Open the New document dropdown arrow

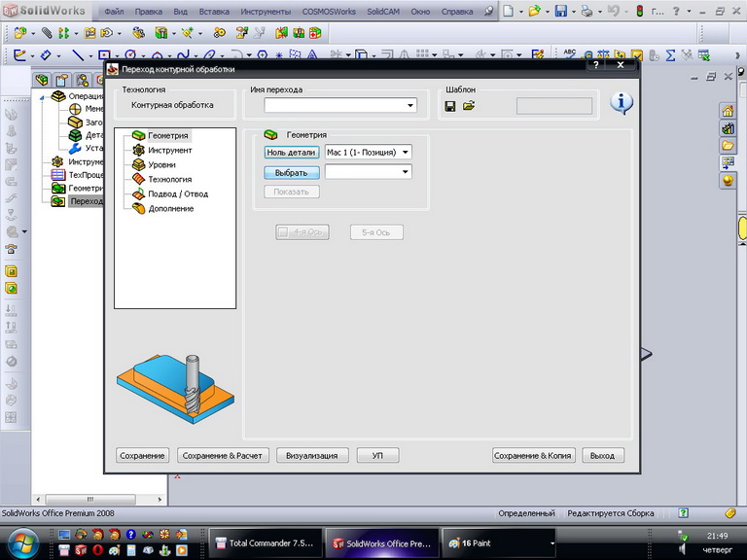(x=520, y=12)
